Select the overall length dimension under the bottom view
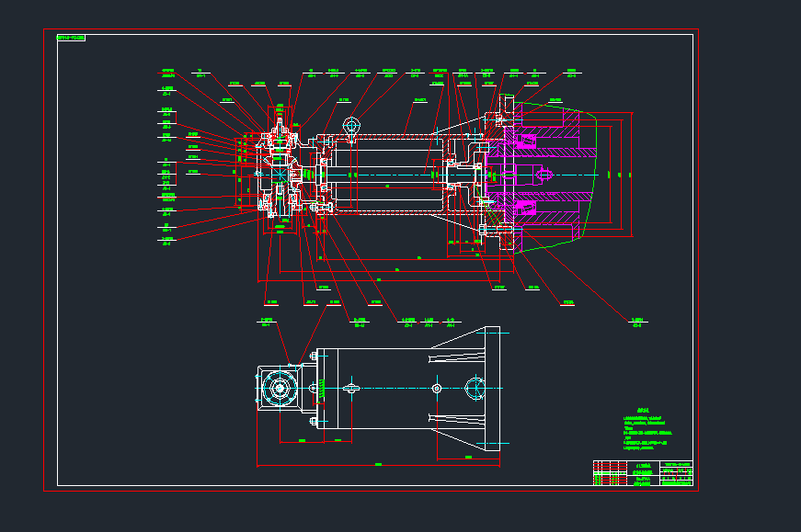 pyautogui.click(x=378, y=466)
